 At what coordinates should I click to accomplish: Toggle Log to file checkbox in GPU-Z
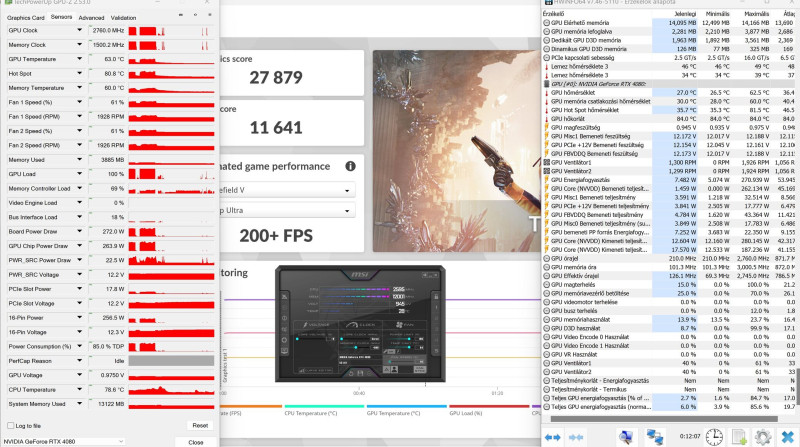coord(10,426)
